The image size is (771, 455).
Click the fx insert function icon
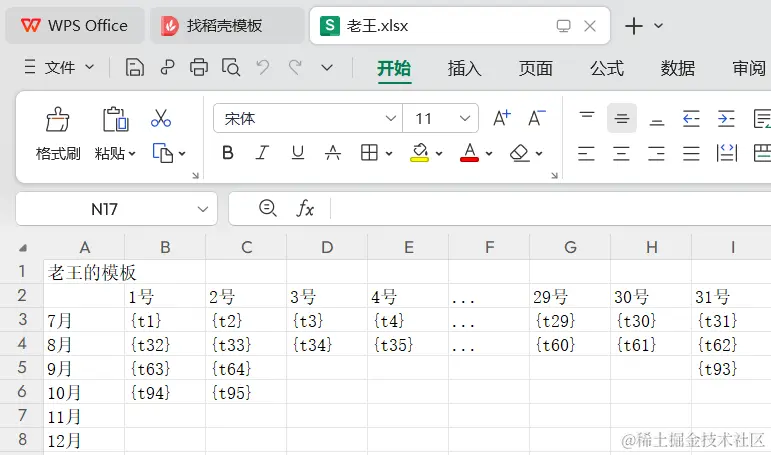coord(305,209)
